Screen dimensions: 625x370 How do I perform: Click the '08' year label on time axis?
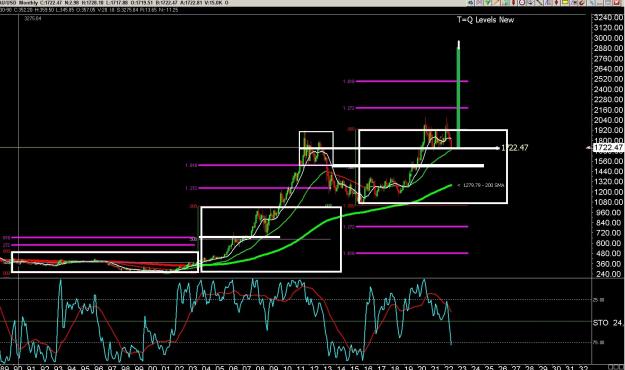pyautogui.click(x=260, y=367)
